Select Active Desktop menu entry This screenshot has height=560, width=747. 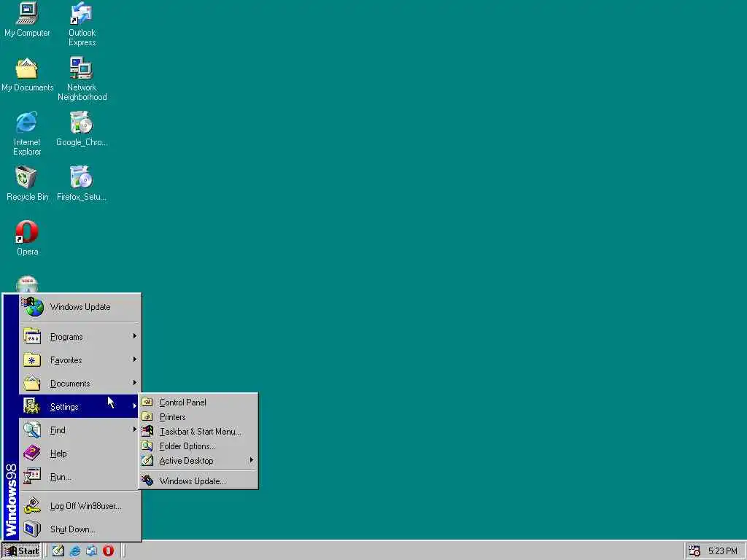[198, 461]
